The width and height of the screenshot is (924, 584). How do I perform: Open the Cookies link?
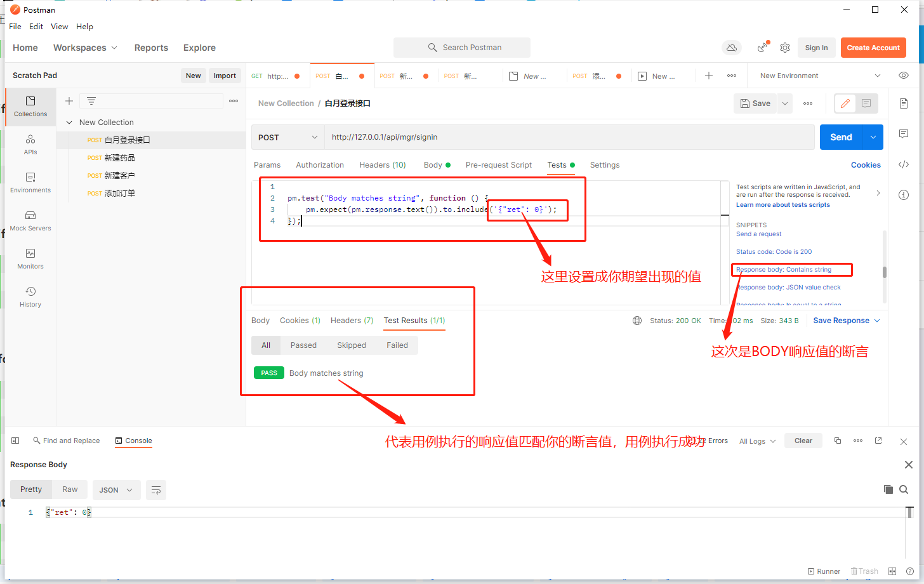click(866, 165)
